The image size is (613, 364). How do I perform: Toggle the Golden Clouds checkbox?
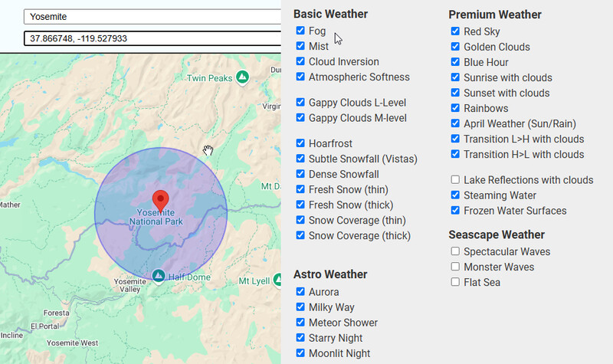click(x=455, y=47)
